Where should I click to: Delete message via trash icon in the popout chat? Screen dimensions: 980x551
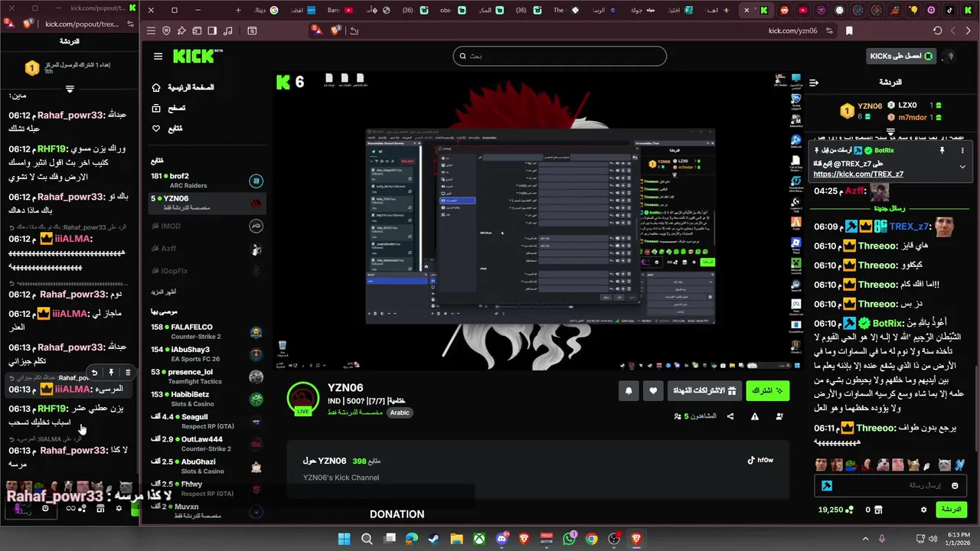pyautogui.click(x=128, y=373)
